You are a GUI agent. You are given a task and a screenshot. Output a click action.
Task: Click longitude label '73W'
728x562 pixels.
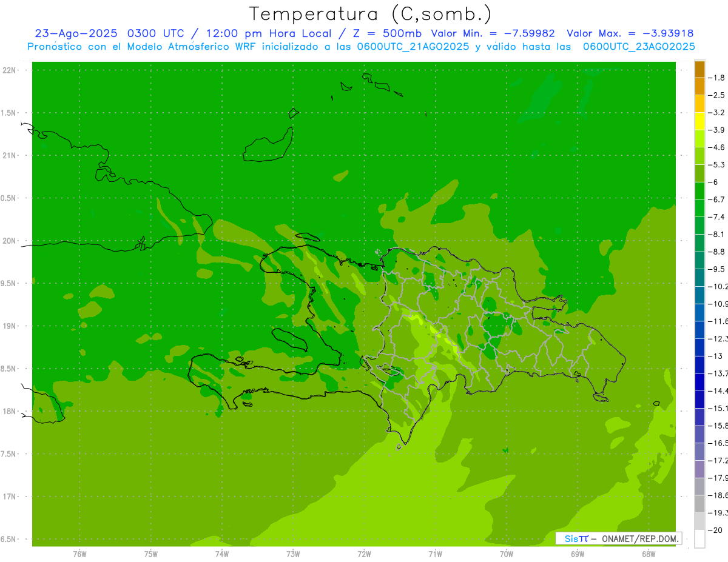coord(293,554)
